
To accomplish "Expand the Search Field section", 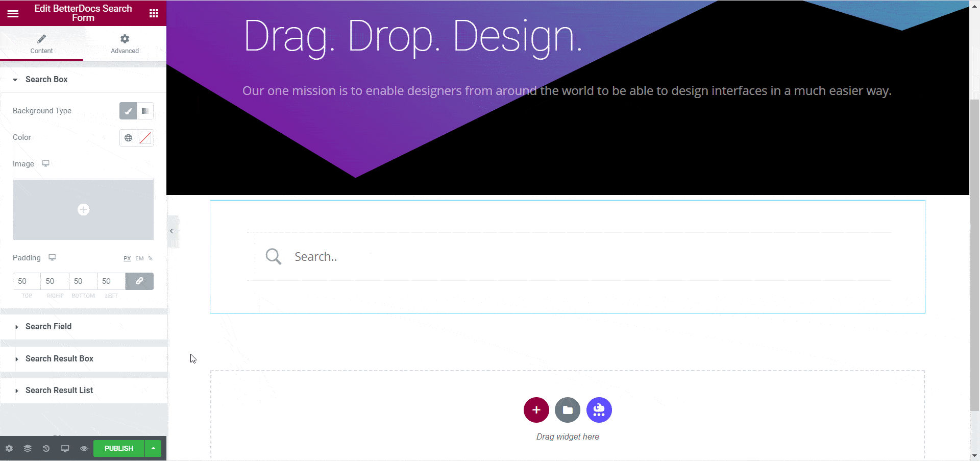I will 48,327.
